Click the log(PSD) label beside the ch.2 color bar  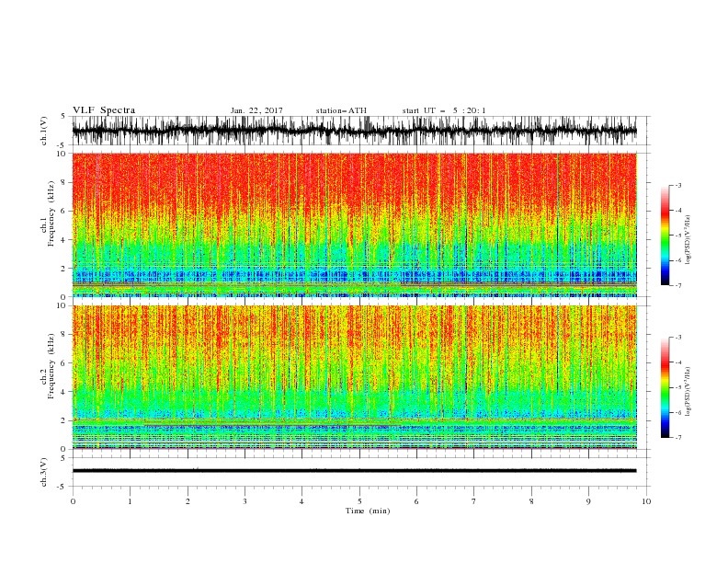[688, 391]
